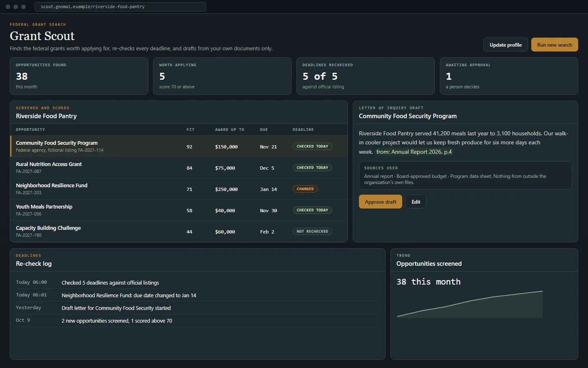Open the 'from: Annual Report 2026, p.4' citation
Screen dimensions: 588x368
click(x=414, y=152)
